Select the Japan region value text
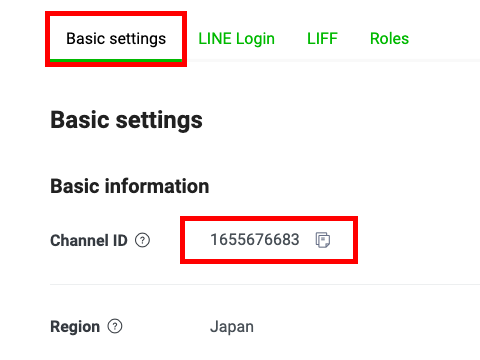This screenshot has width=480, height=360. click(x=232, y=327)
